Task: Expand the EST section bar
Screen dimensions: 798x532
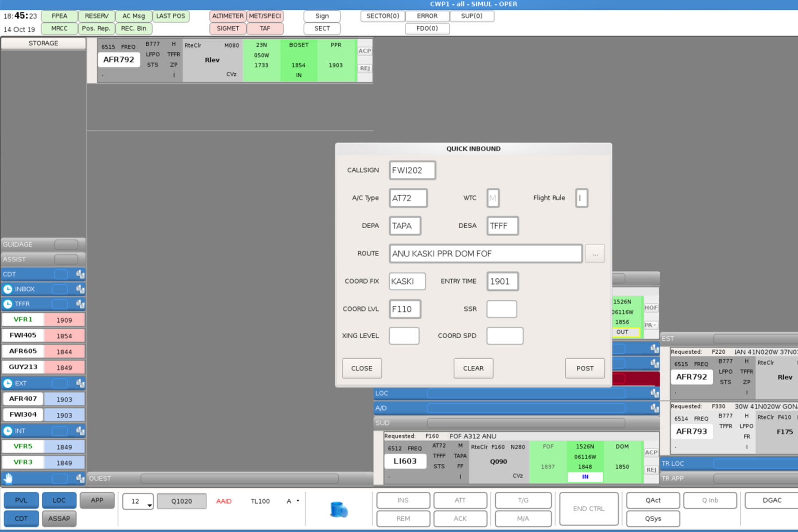Action: [729, 338]
